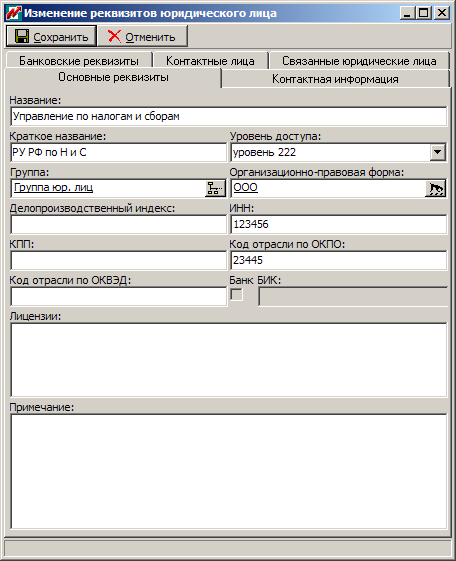The height and width of the screenshot is (561, 456).
Task: Click into the КПП input field
Action: [x=118, y=260]
